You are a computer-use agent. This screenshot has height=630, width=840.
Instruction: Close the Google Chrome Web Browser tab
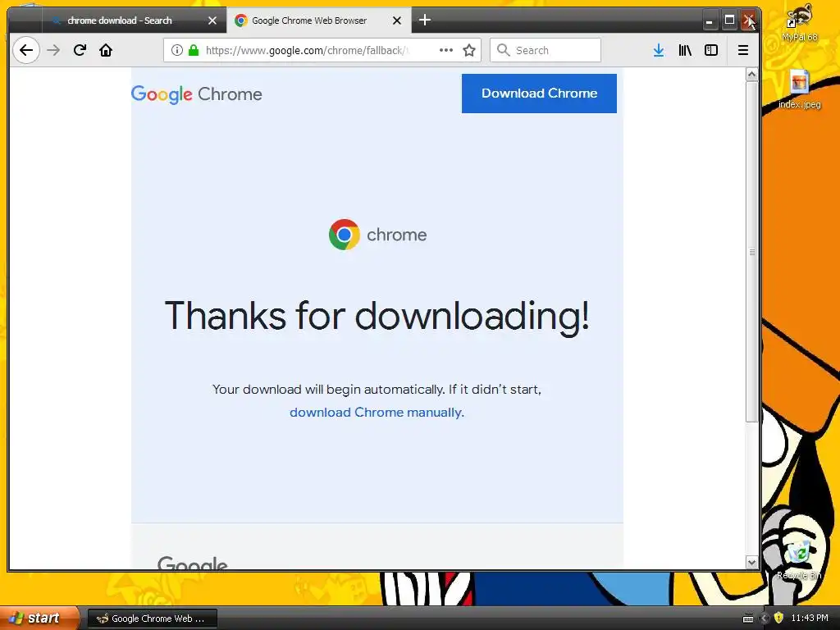397,21
